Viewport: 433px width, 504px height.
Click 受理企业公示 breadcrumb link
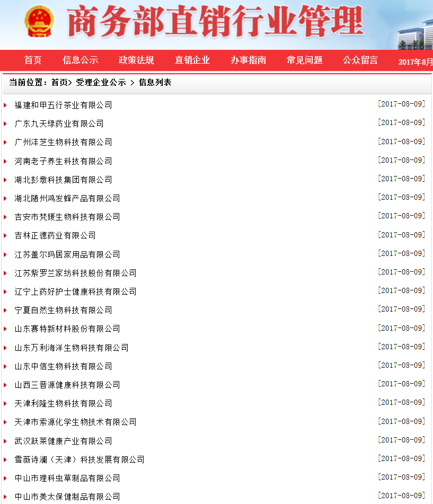(x=101, y=83)
